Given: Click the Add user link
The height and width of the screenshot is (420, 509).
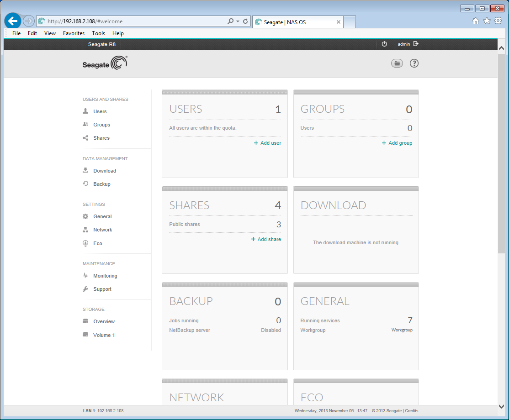Looking at the screenshot, I should point(267,143).
